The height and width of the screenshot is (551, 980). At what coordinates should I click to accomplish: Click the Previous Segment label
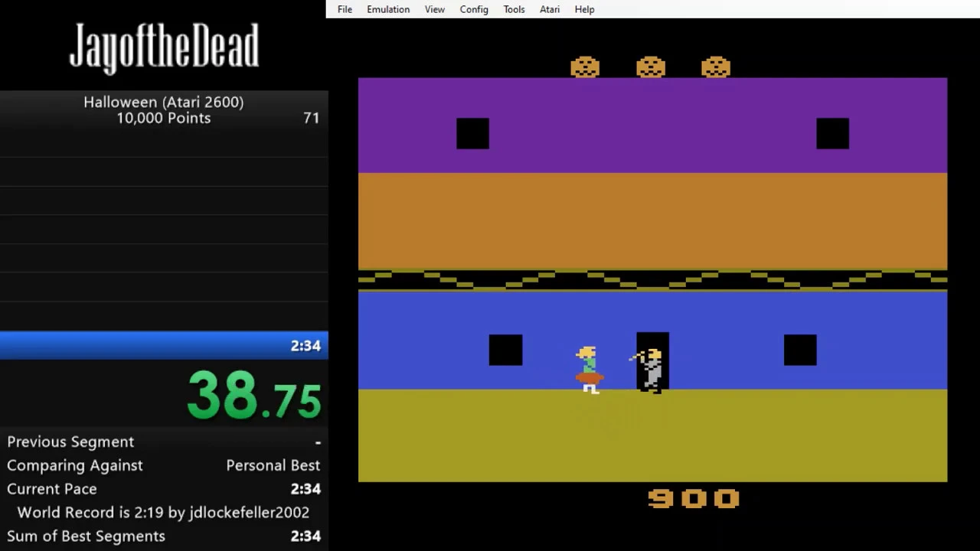tap(70, 442)
